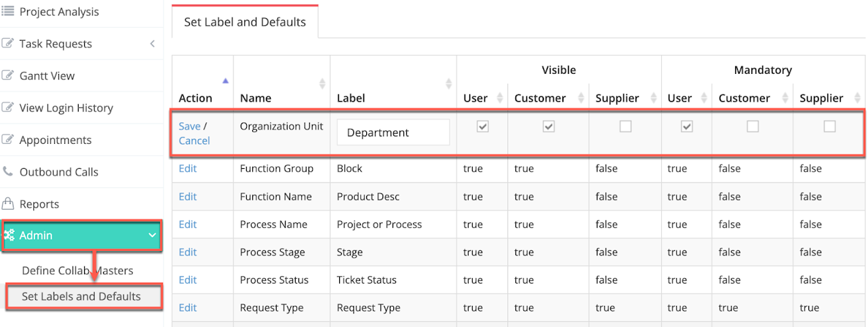
Task: Click the Reports lock icon
Action: pos(8,204)
